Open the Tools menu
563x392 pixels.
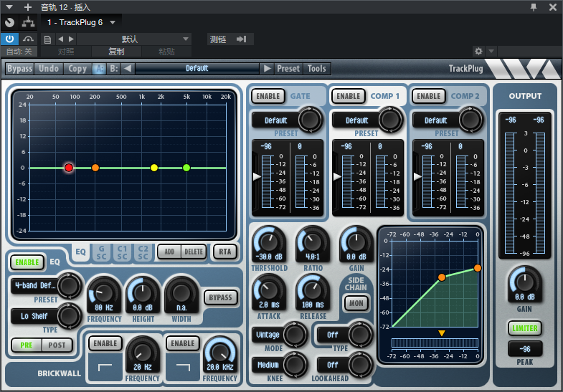click(317, 69)
